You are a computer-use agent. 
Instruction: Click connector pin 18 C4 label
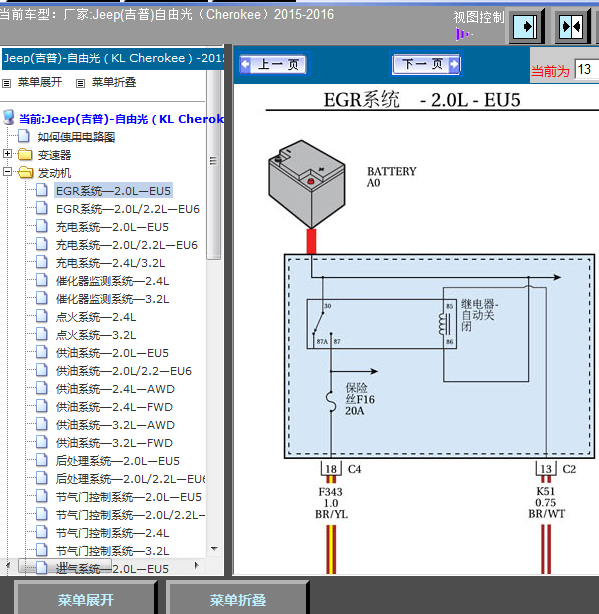(x=341, y=469)
